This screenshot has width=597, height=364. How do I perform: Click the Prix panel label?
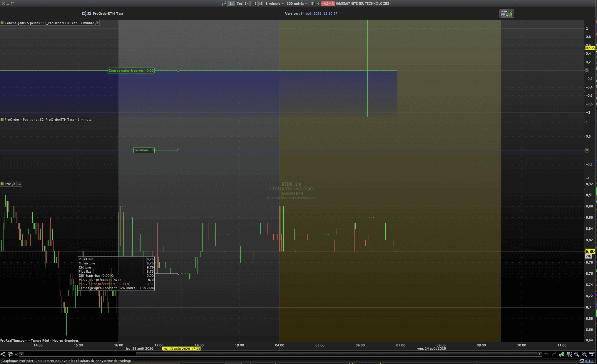pos(8,184)
